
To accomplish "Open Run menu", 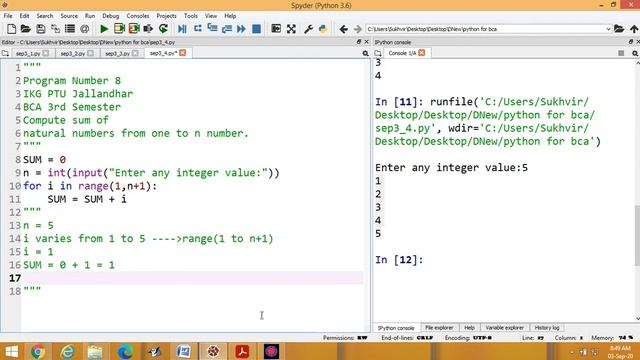I will [x=90, y=16].
